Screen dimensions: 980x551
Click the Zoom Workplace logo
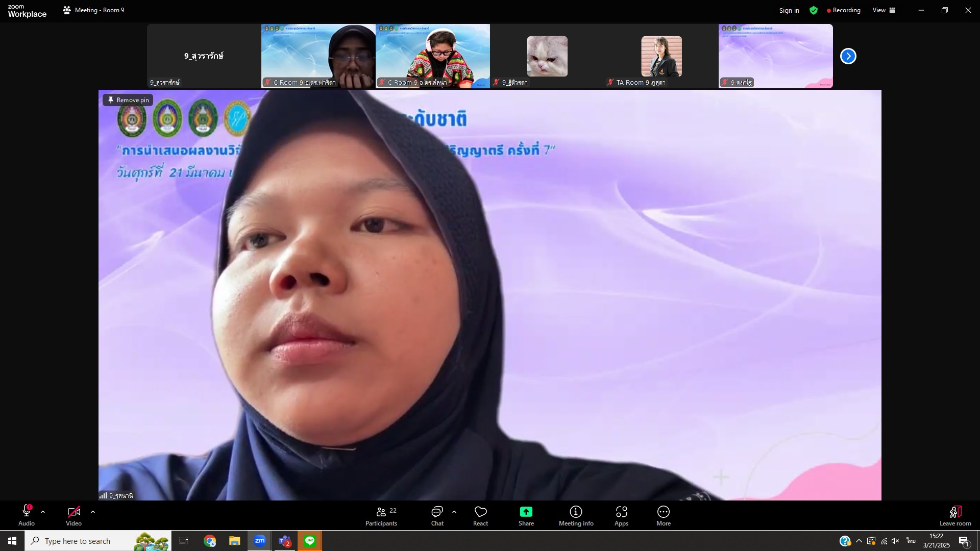pos(27,11)
